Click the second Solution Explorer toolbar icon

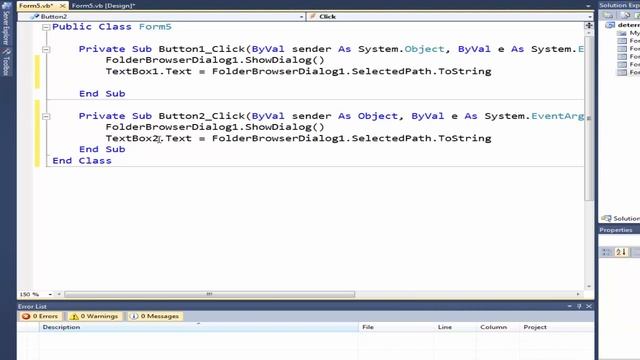tap(624, 16)
